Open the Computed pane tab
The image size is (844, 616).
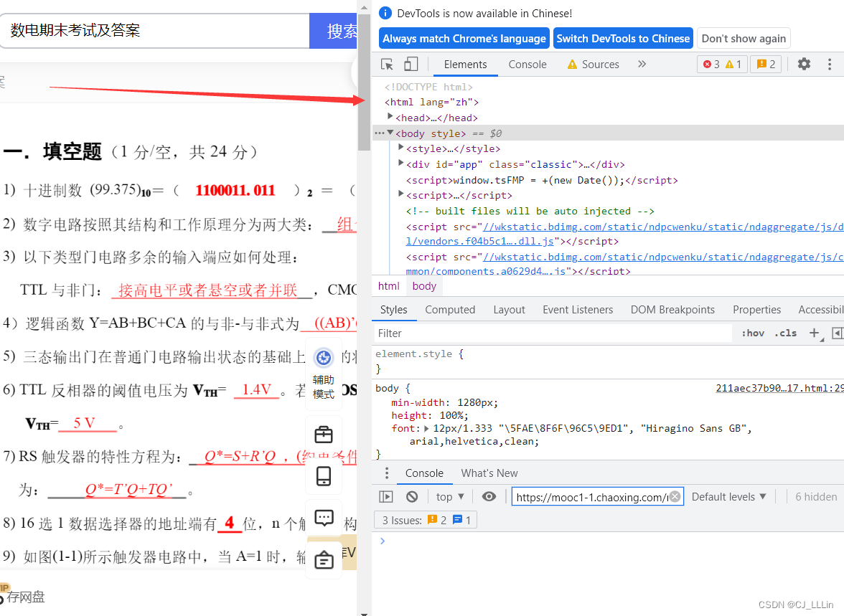pos(450,309)
